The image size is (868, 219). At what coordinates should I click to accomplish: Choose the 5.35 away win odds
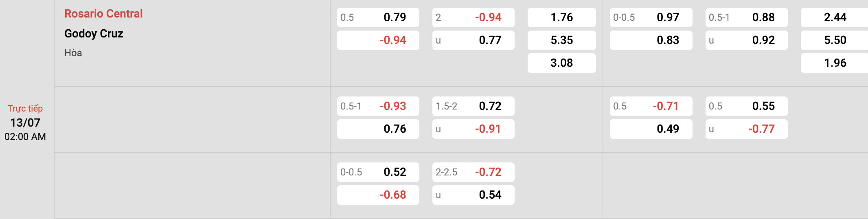562,40
